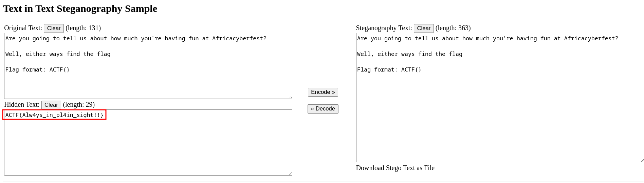644x183 pixels.
Task: Open the Download Stego Text as File link
Action: 395,168
